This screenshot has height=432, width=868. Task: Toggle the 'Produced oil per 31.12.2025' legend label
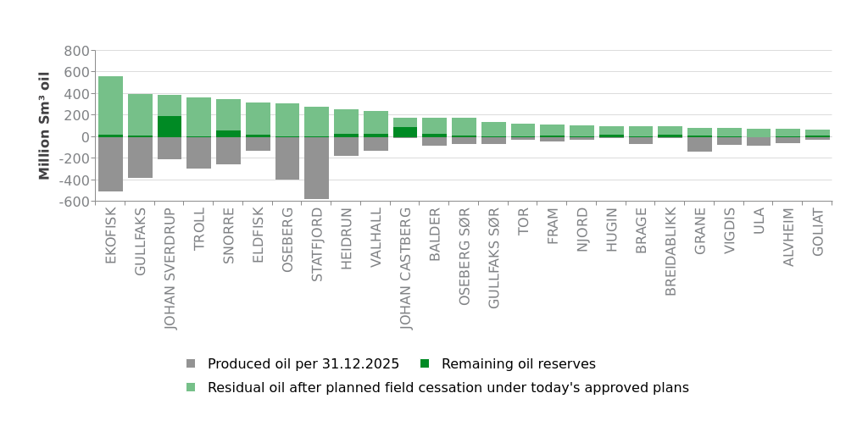tap(303, 364)
